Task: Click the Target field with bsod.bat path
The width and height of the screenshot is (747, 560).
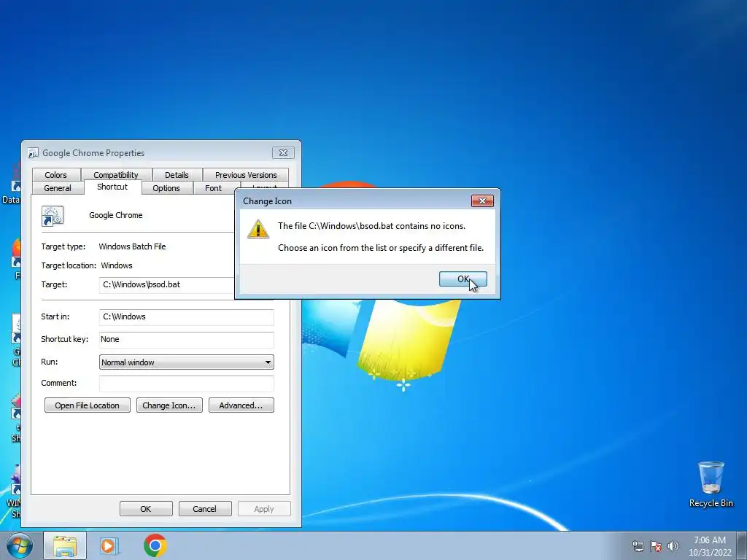Action: click(167, 285)
